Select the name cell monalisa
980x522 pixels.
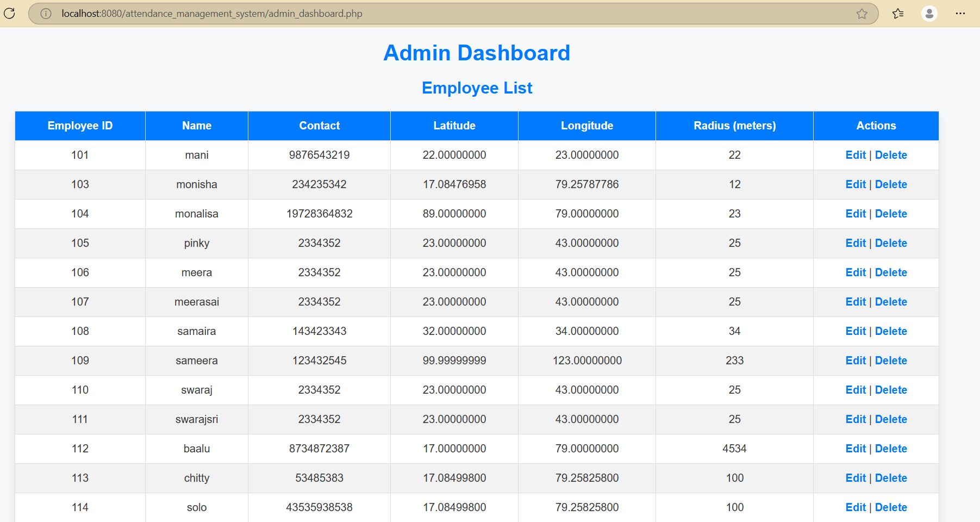point(197,214)
